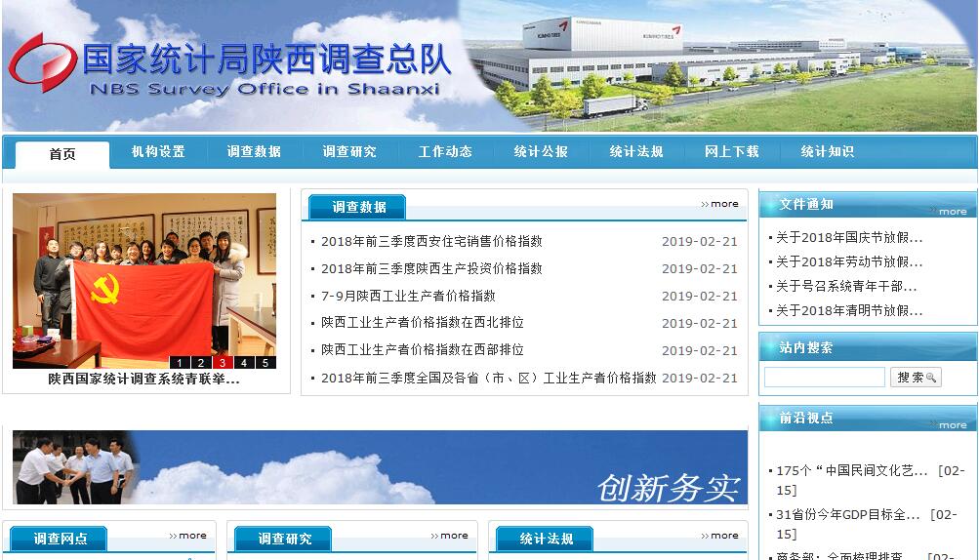
Task: Open 7-9月陕西工业生产者价格指数 article
Action: [x=408, y=296]
